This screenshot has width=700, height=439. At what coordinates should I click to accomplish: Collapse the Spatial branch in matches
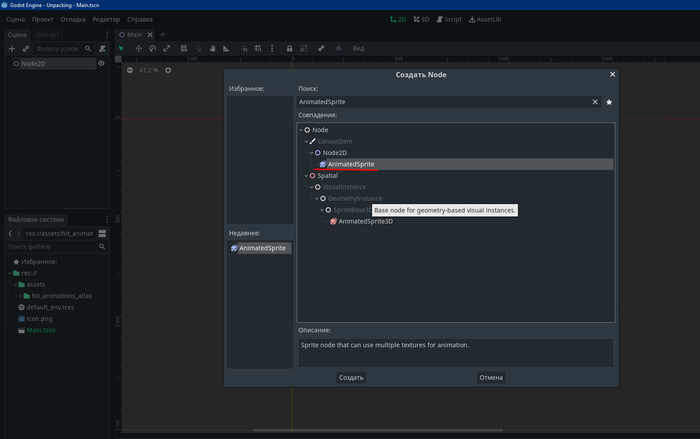tap(306, 175)
